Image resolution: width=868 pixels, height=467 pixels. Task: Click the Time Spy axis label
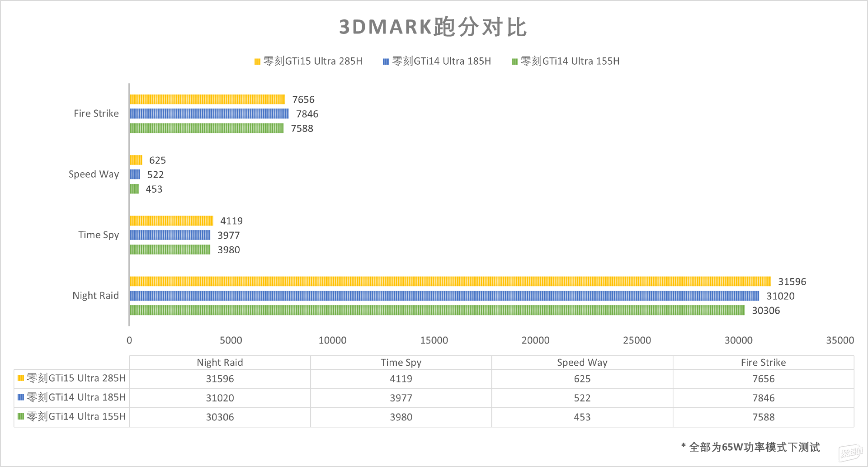99,235
